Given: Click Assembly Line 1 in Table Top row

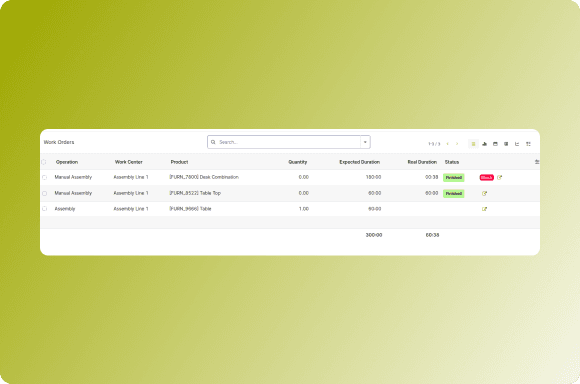Looking at the screenshot, I should click(x=131, y=193).
